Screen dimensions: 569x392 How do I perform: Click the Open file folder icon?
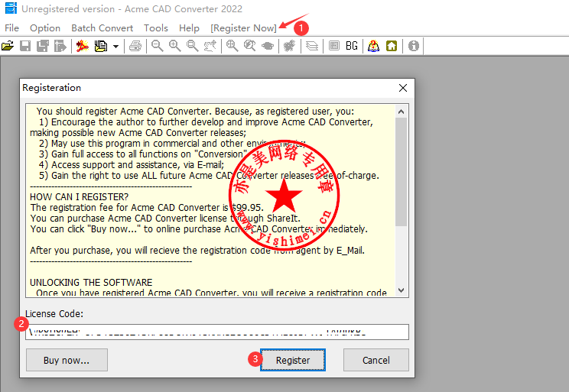click(x=8, y=46)
